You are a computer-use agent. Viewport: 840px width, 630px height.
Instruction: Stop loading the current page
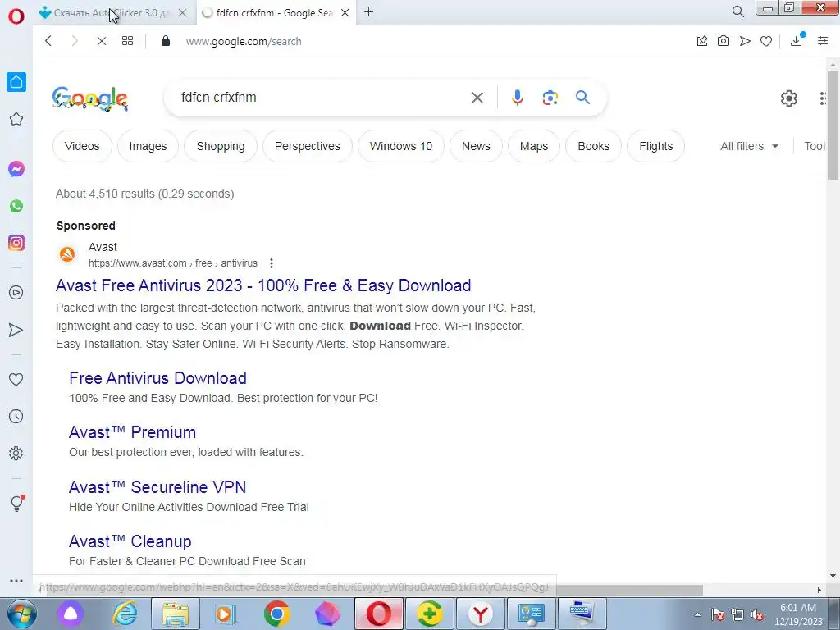(x=101, y=41)
